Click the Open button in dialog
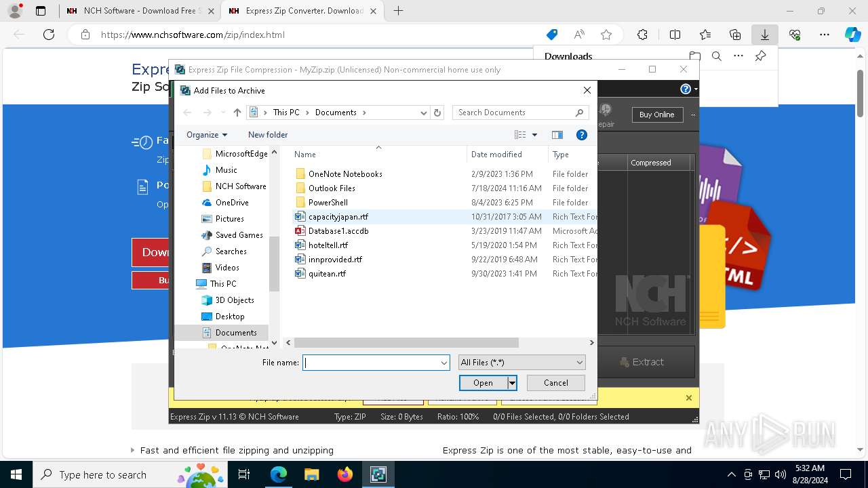The height and width of the screenshot is (488, 868). 483,383
